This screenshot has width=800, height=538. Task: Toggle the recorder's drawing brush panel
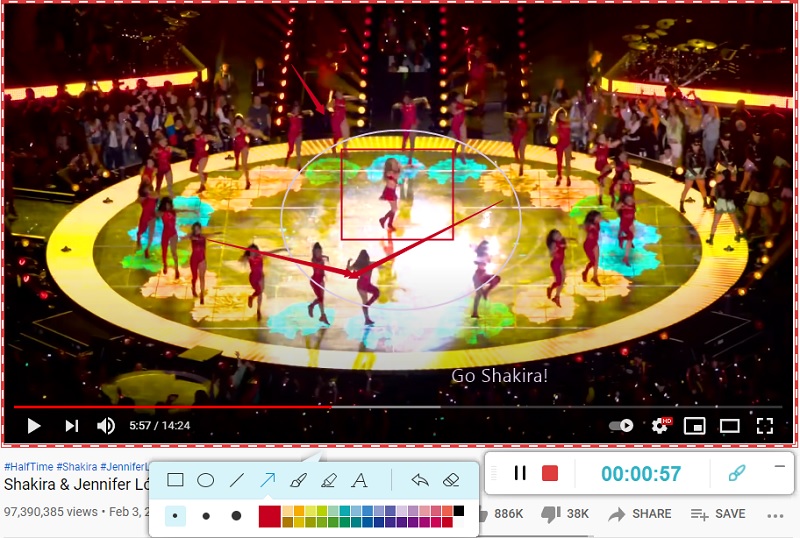[736, 473]
